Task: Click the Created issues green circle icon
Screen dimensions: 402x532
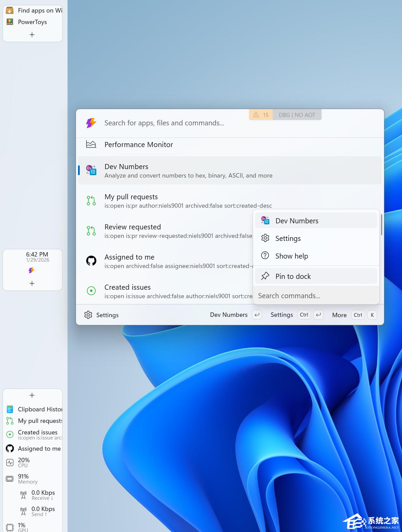Action: [x=91, y=291]
